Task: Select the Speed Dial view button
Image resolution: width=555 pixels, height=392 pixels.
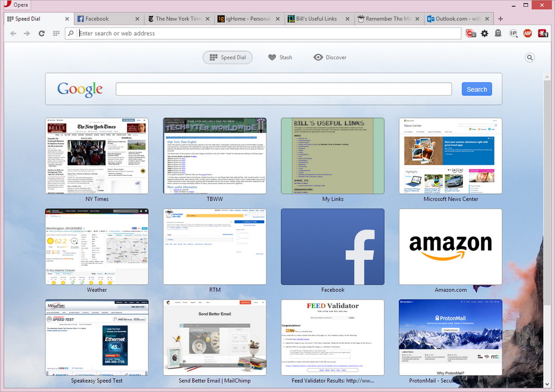Action: pyautogui.click(x=228, y=57)
